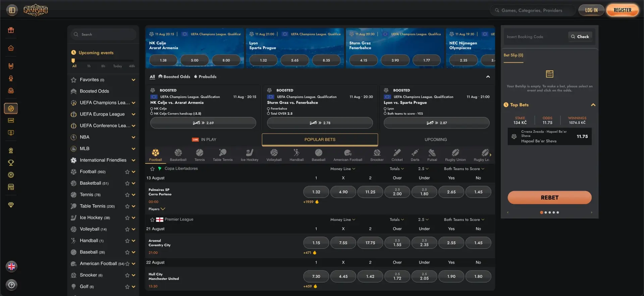Show the Prebuilds filter
The image size is (644, 296).
[205, 76]
